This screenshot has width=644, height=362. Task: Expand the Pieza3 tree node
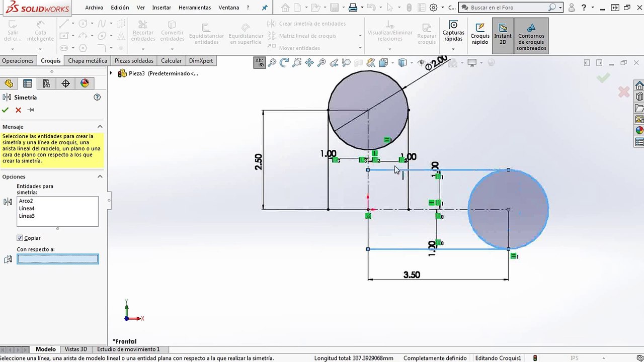tap(111, 73)
